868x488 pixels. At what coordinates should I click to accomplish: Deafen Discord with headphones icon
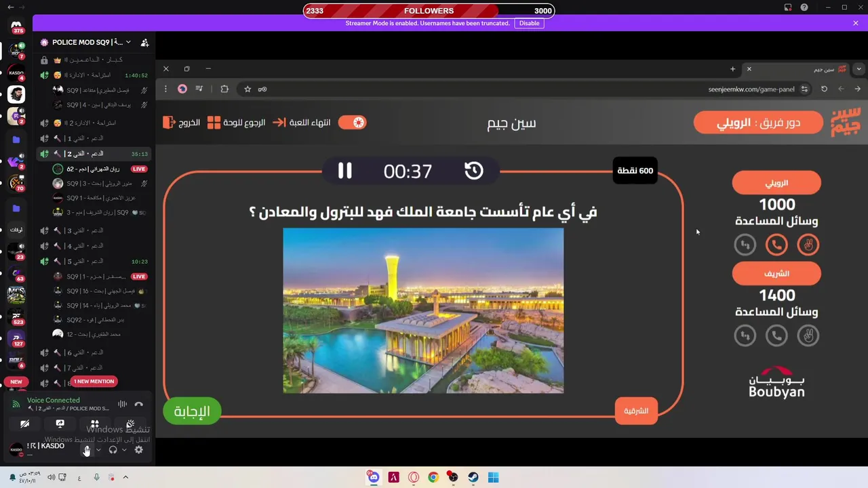click(113, 450)
